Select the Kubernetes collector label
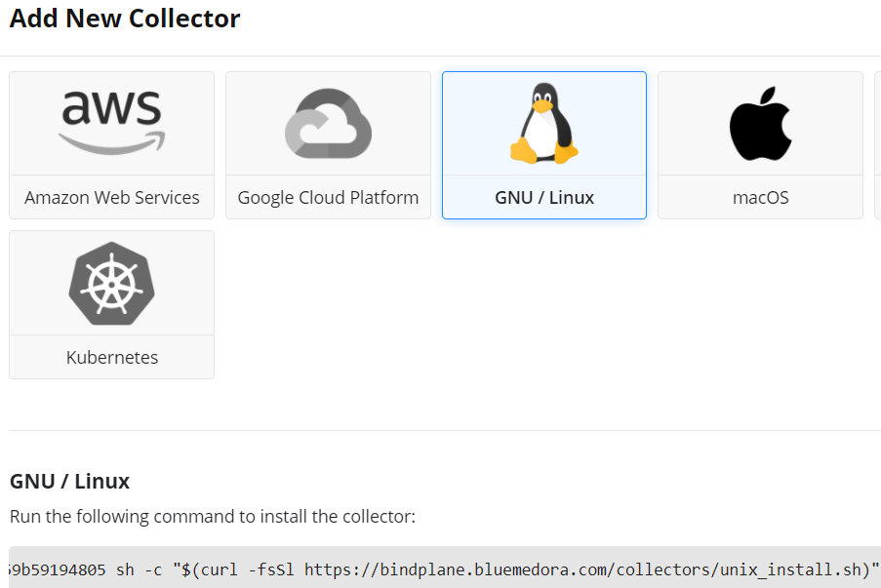881x588 pixels. tap(112, 357)
